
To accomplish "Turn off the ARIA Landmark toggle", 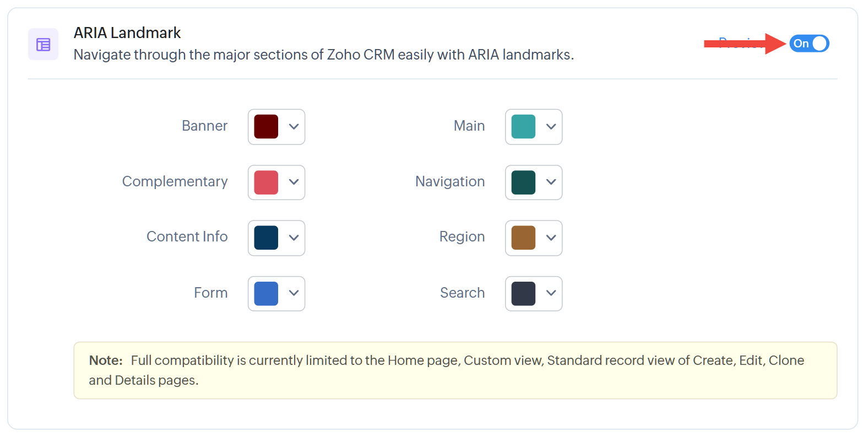I will pos(809,44).
